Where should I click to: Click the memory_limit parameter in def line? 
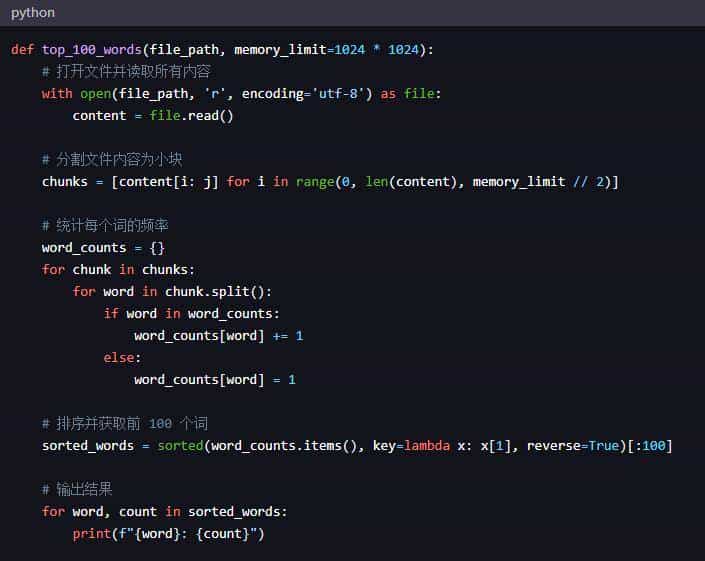tap(280, 49)
